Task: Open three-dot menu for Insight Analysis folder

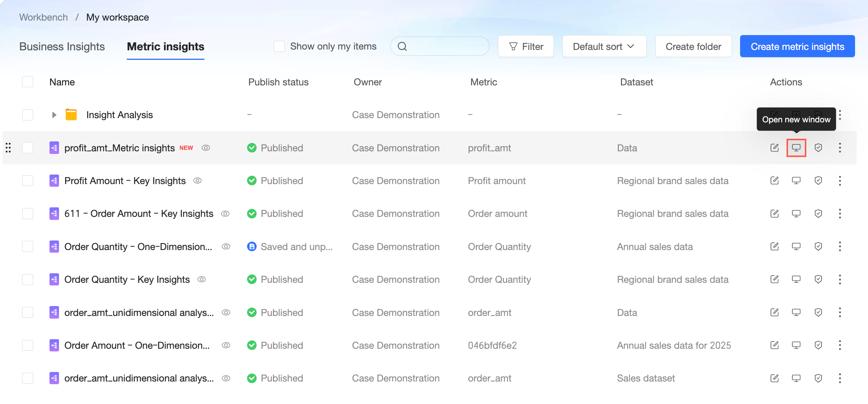Action: pos(840,115)
